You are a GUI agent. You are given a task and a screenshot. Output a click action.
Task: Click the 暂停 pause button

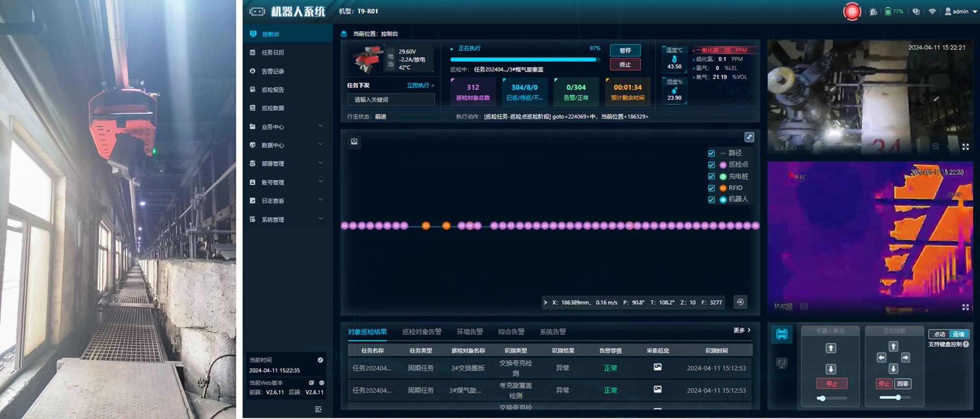tap(625, 50)
